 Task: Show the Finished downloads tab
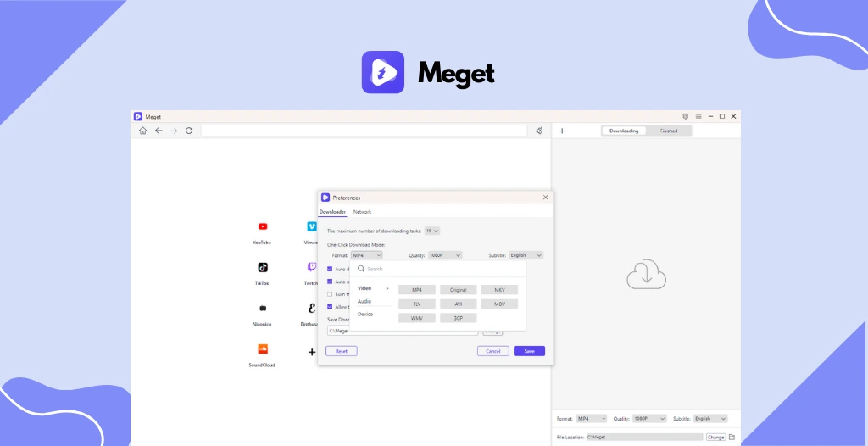pos(669,131)
